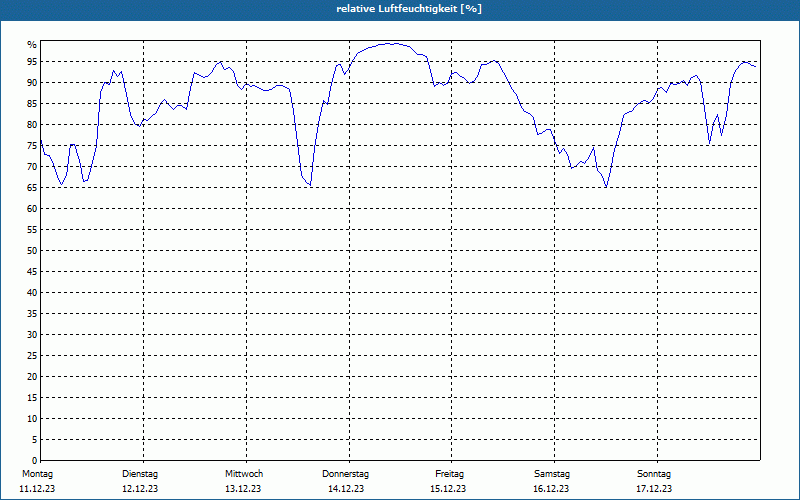Click the 'Dienstag' day label
This screenshot has height=500, width=800.
pyautogui.click(x=140, y=474)
